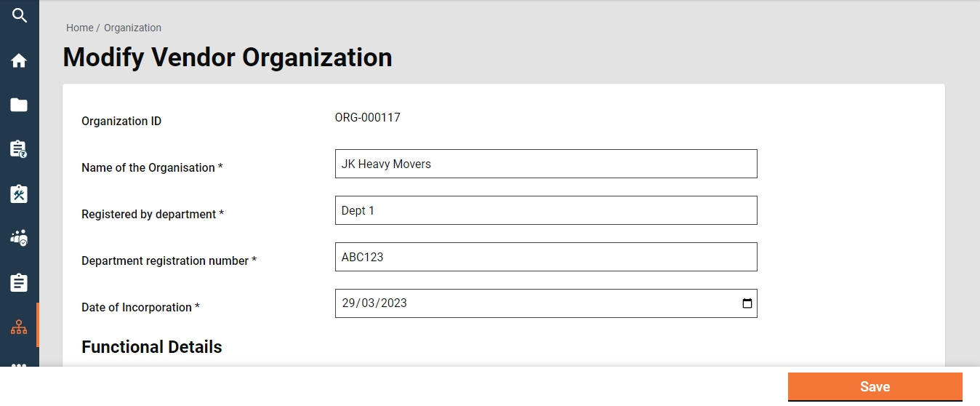
Task: Click the Organization breadcrumb link
Action: click(132, 28)
